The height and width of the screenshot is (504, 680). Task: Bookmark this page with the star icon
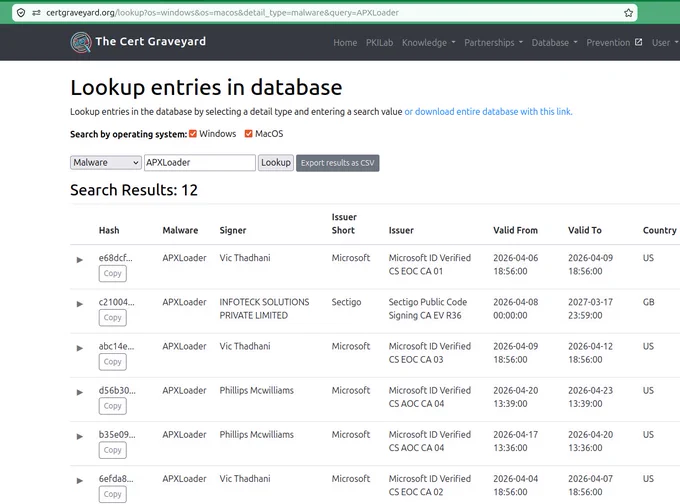[x=628, y=13]
